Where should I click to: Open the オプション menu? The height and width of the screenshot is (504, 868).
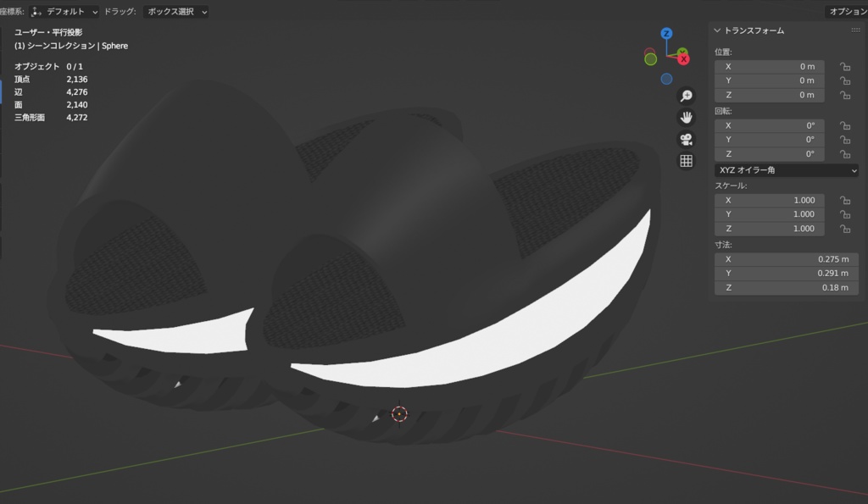847,12
